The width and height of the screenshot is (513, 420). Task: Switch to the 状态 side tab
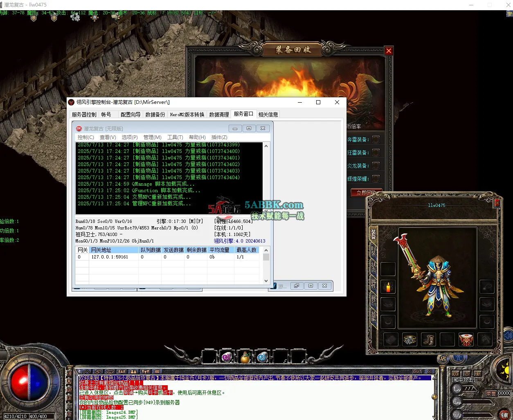tap(373, 267)
